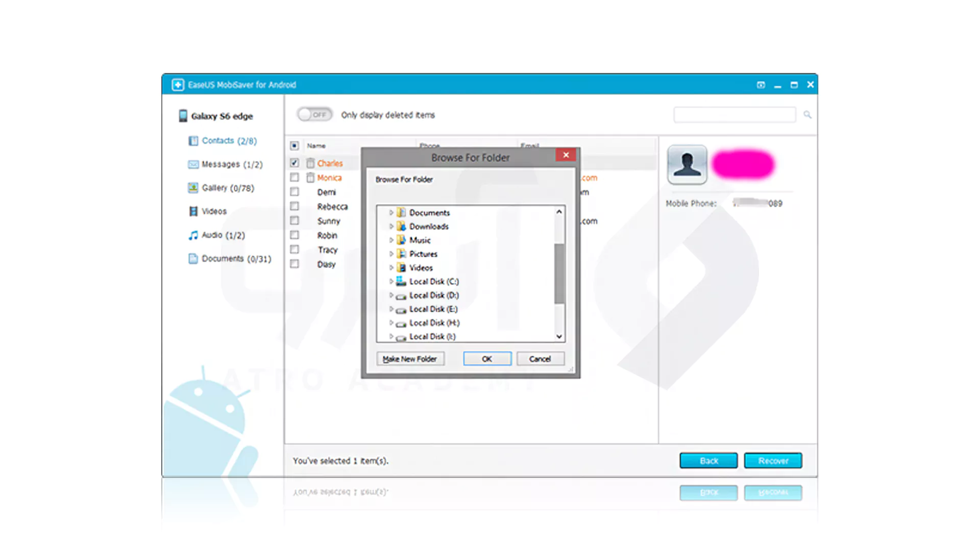Click the Audio music note icon
980x551 pixels.
click(x=193, y=235)
